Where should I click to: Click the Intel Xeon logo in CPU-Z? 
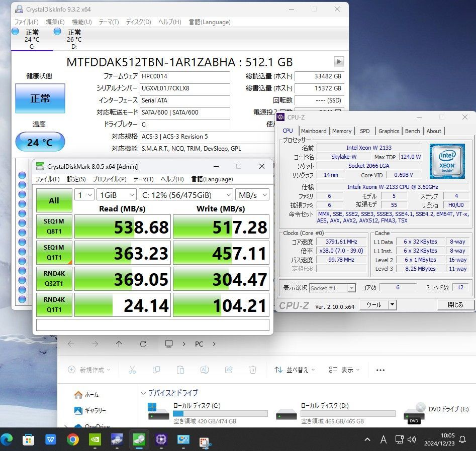tap(447, 161)
